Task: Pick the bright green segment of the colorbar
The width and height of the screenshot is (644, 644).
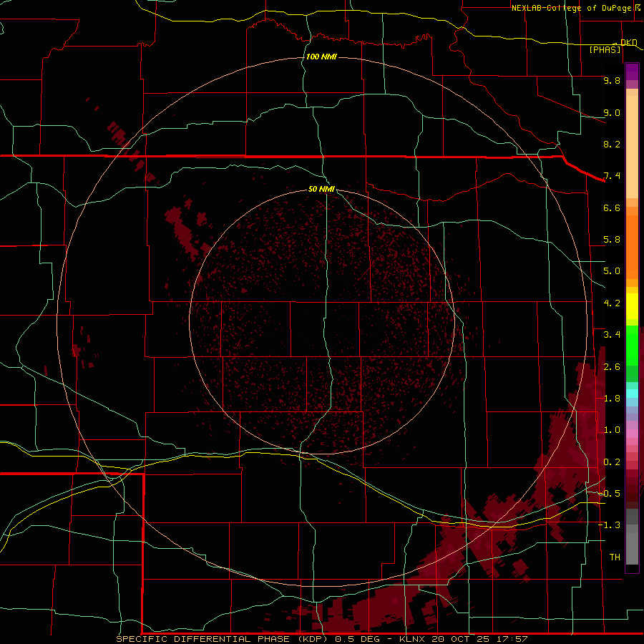Action: click(632, 345)
